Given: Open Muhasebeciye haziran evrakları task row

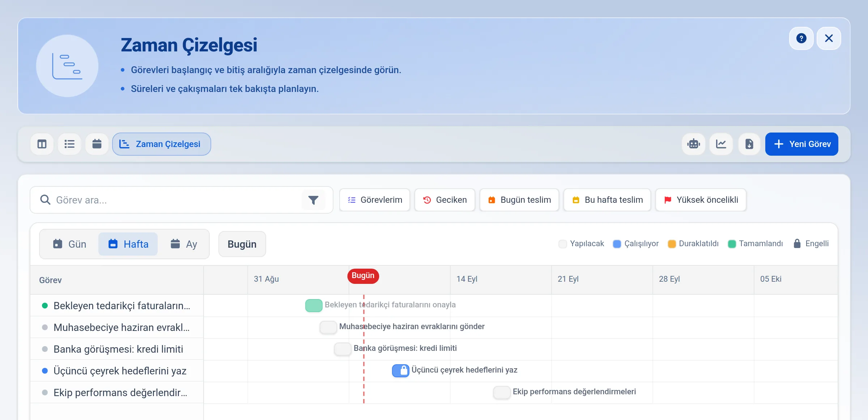Looking at the screenshot, I should [x=117, y=327].
